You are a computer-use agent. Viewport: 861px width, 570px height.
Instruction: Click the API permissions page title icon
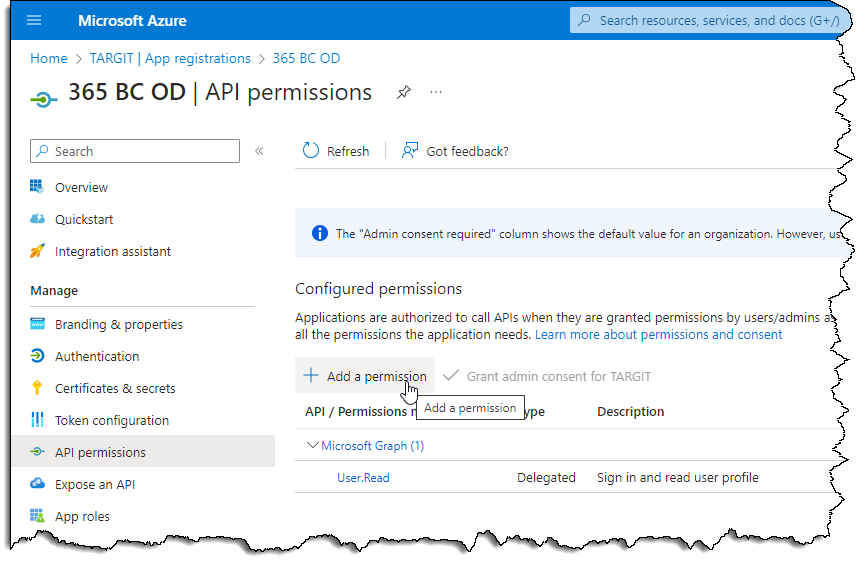[x=43, y=99]
